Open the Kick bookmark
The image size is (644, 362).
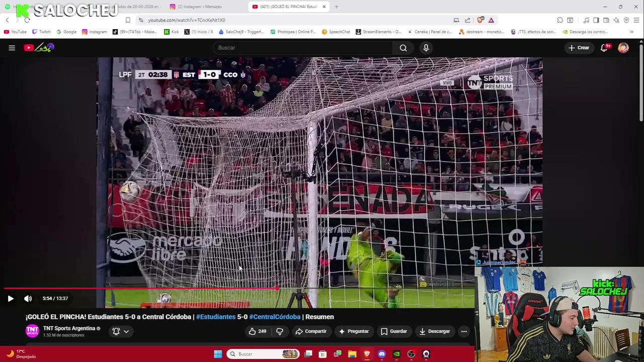(172, 32)
